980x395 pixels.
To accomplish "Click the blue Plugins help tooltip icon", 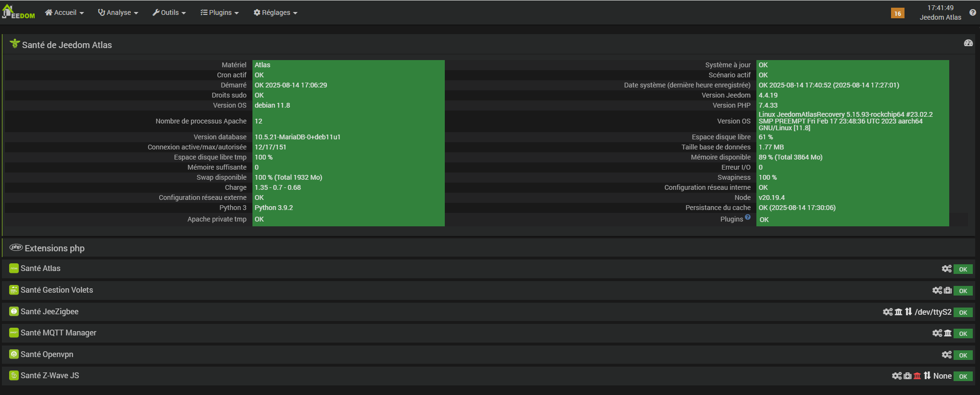I will (748, 217).
